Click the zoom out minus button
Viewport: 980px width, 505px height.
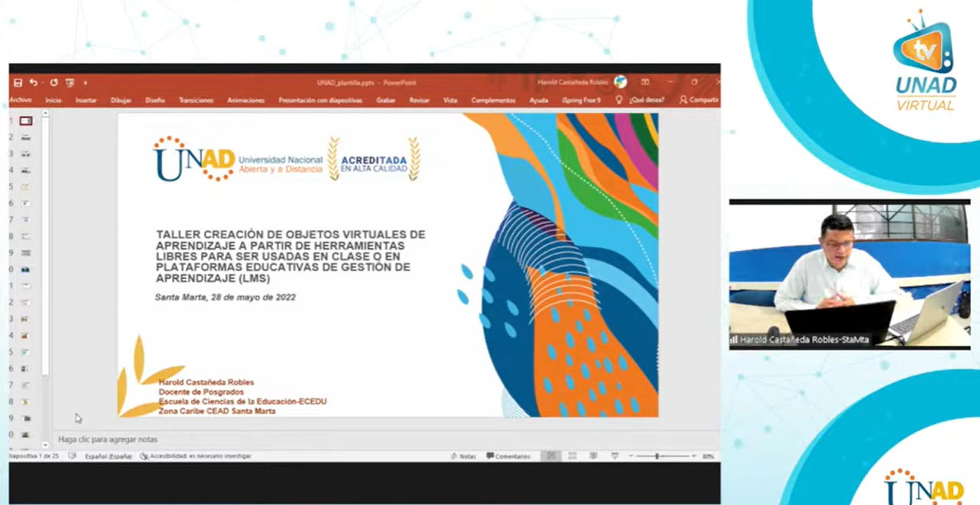[x=630, y=456]
